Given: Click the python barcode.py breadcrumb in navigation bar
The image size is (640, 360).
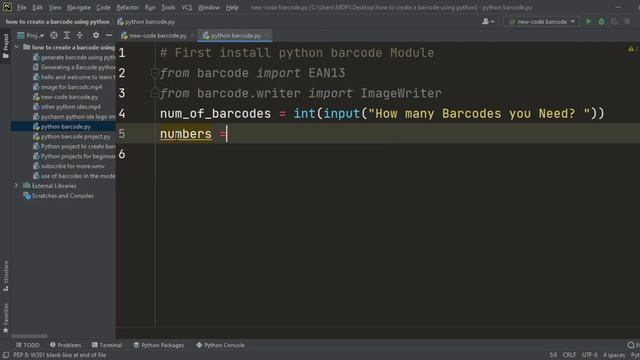Looking at the screenshot, I should [x=146, y=22].
